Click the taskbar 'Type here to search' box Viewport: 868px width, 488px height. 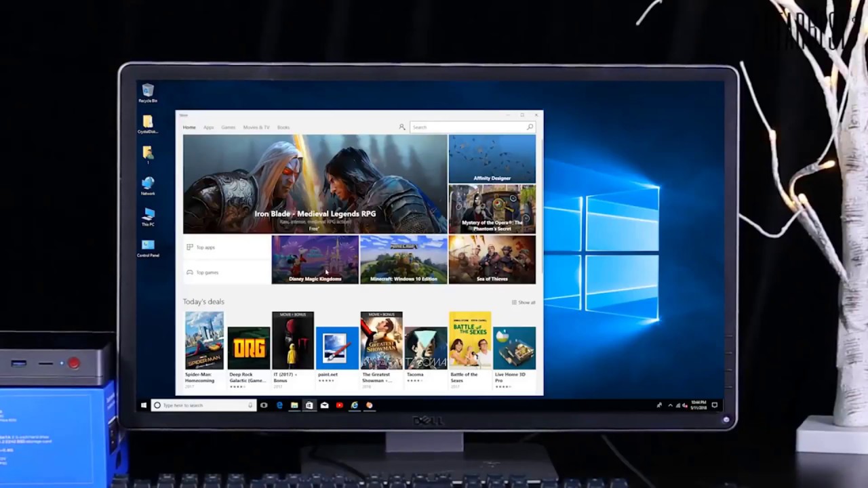203,405
